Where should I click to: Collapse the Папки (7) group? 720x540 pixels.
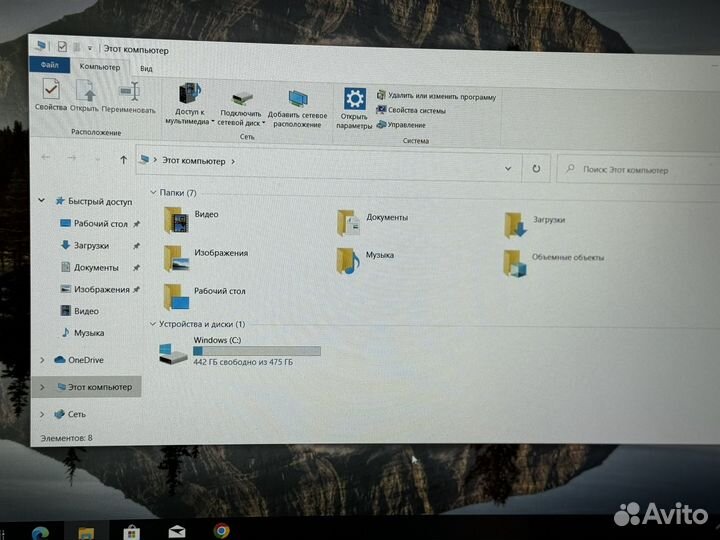[153, 192]
